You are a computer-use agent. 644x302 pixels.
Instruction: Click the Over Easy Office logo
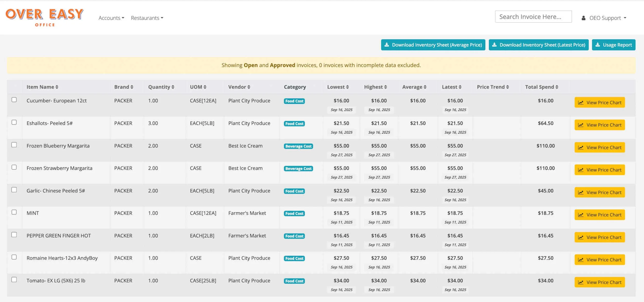click(x=45, y=17)
